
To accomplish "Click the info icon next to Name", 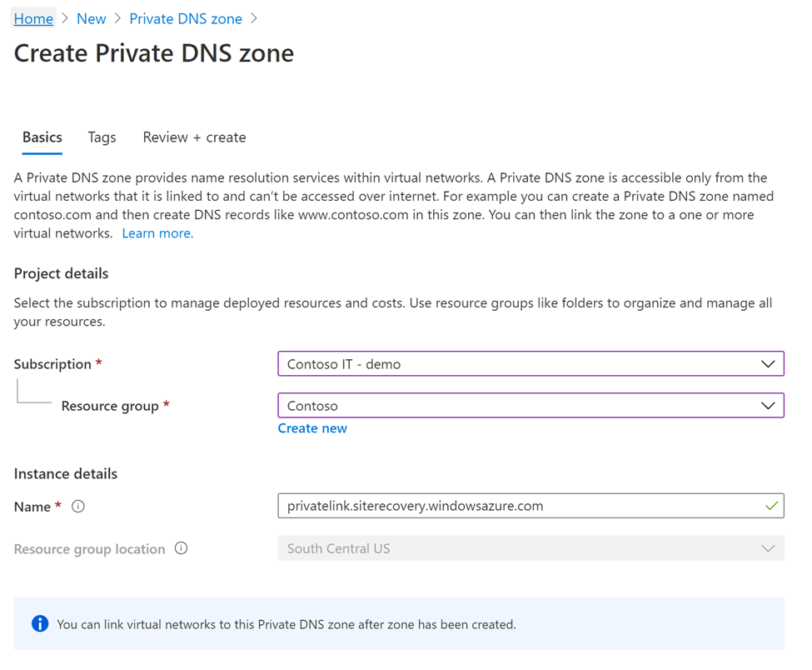I will pyautogui.click(x=77, y=507).
